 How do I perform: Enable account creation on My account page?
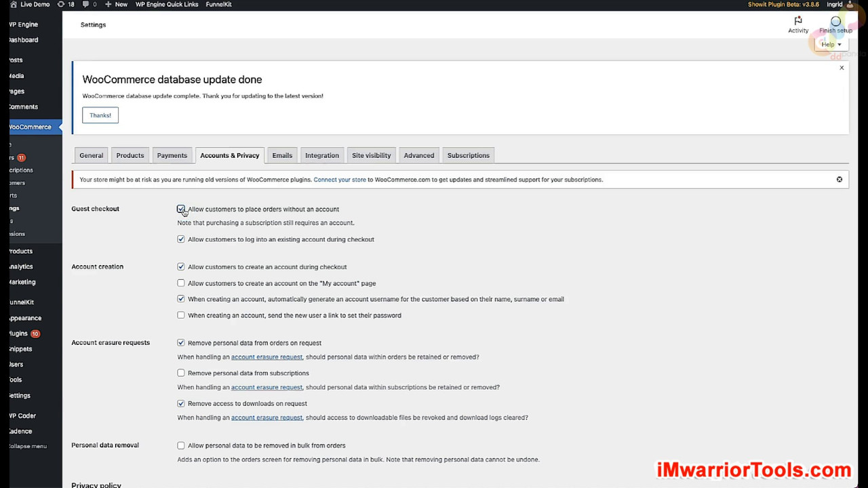[181, 283]
